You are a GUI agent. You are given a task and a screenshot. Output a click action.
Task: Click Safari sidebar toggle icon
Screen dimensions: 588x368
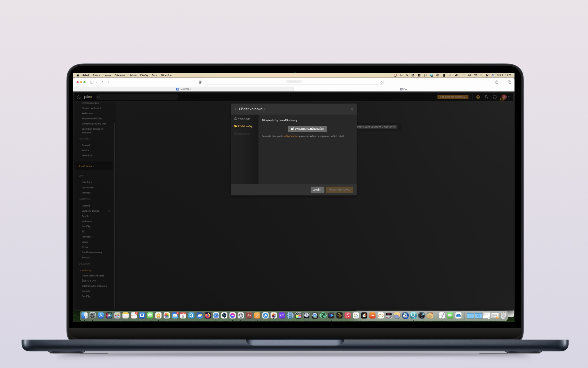pyautogui.click(x=92, y=82)
